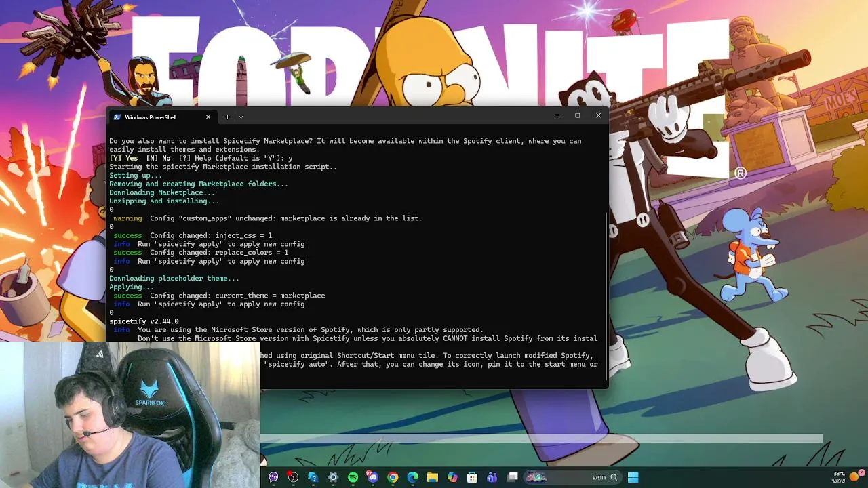Open Google Chrome from the taskbar
The image size is (868, 488).
tap(393, 477)
